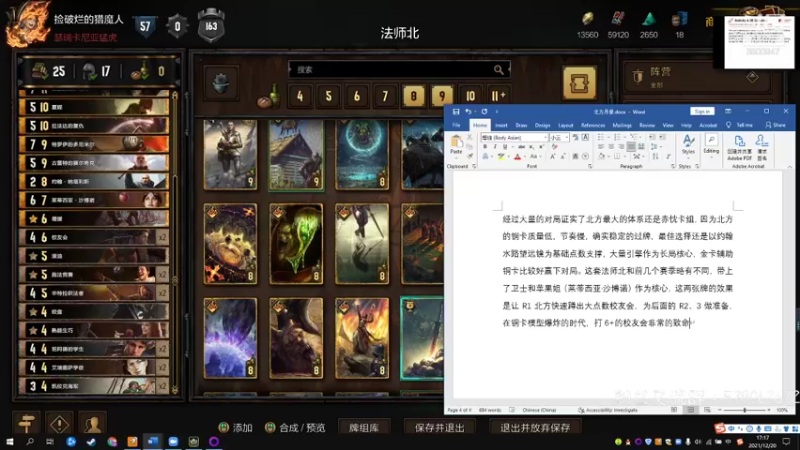The width and height of the screenshot is (800, 450).
Task: Click the golden card-type filter icon in Gwent
Action: click(579, 83)
